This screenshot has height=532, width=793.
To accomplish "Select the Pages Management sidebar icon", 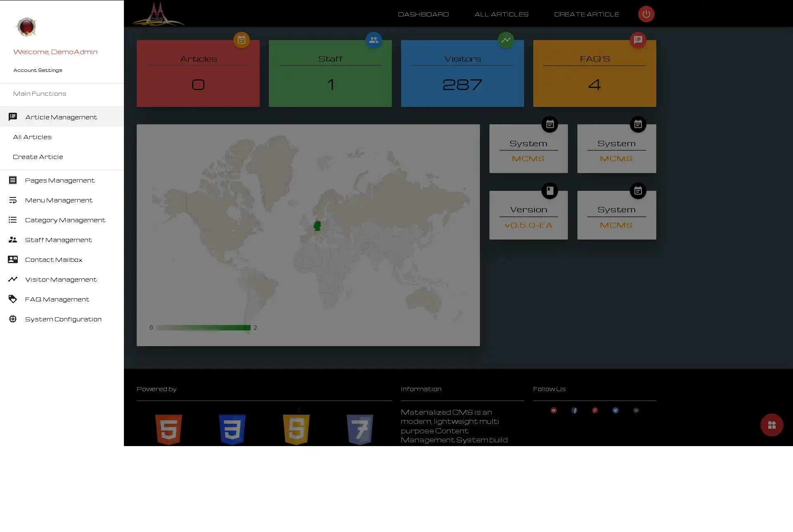I will coord(13,180).
